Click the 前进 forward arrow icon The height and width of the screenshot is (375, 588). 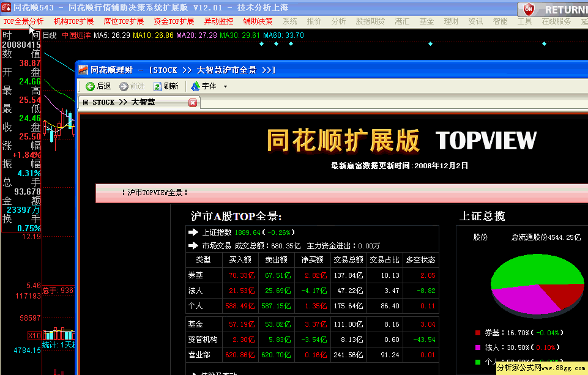124,87
